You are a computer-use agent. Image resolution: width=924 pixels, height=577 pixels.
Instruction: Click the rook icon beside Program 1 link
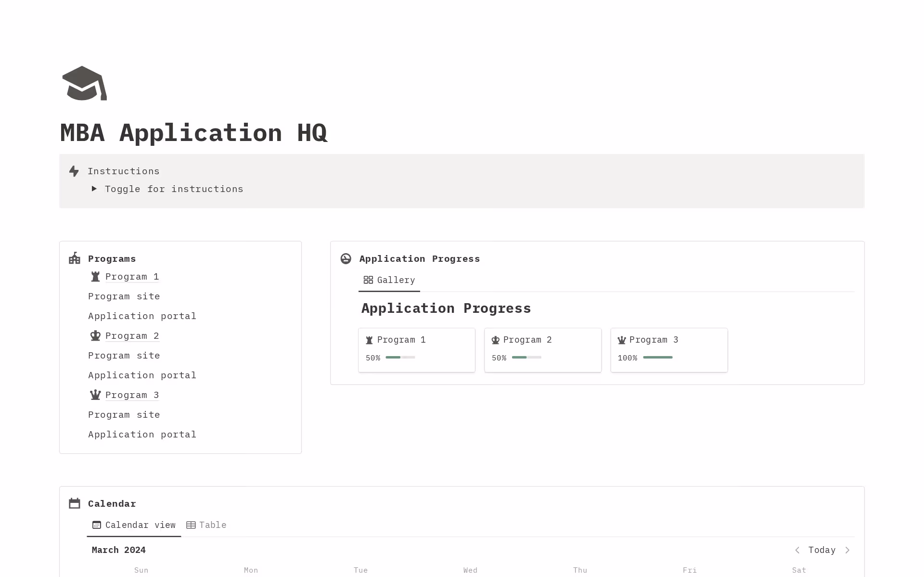tap(95, 277)
